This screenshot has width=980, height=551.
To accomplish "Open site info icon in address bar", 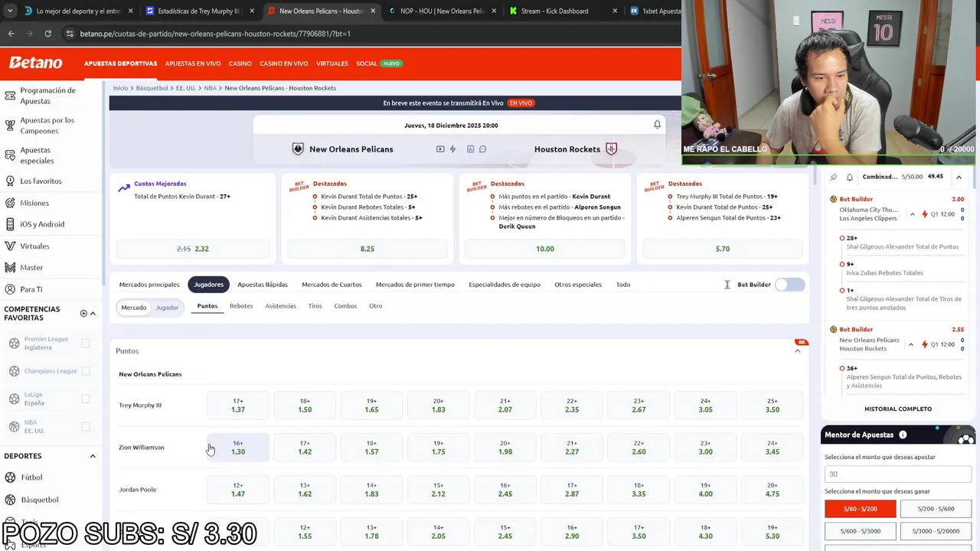I will (x=70, y=34).
